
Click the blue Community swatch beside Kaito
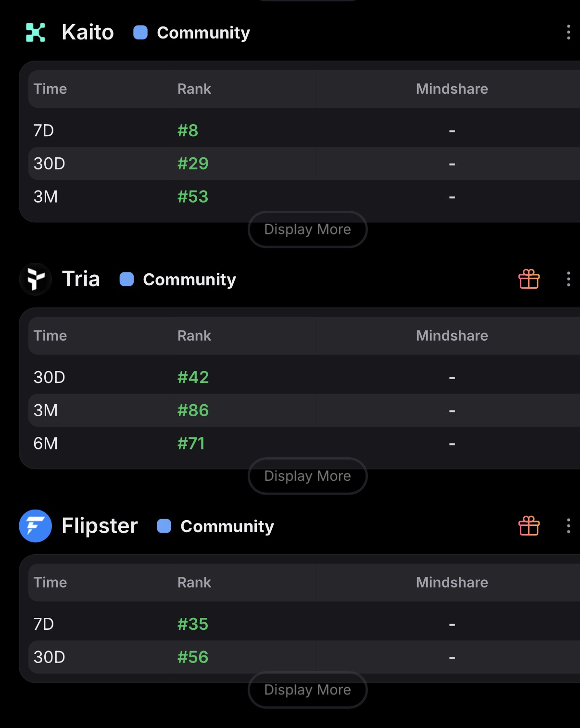pos(140,33)
